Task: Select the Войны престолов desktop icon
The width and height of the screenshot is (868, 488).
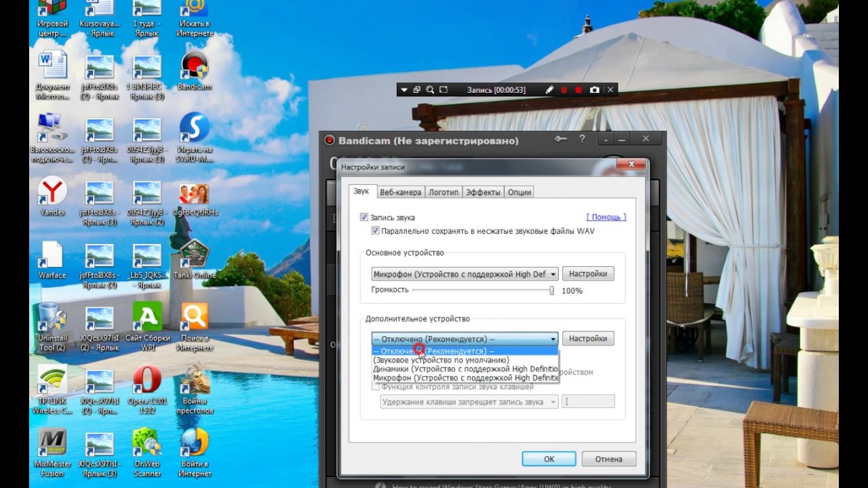Action: click(195, 390)
